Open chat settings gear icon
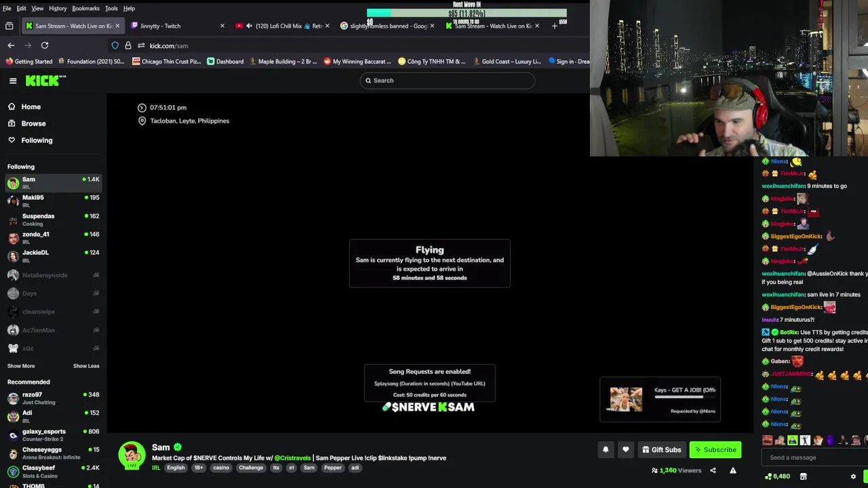This screenshot has width=868, height=488. point(853,476)
